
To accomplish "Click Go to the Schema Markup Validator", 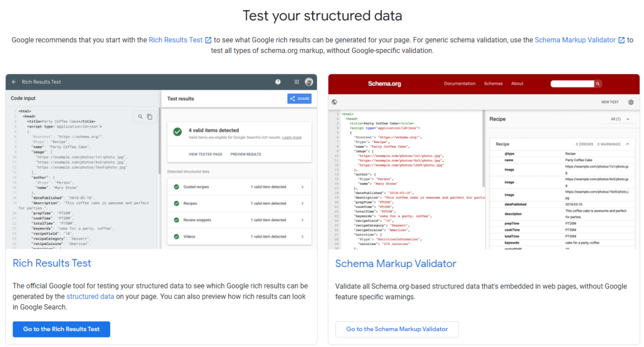I will click(397, 329).
